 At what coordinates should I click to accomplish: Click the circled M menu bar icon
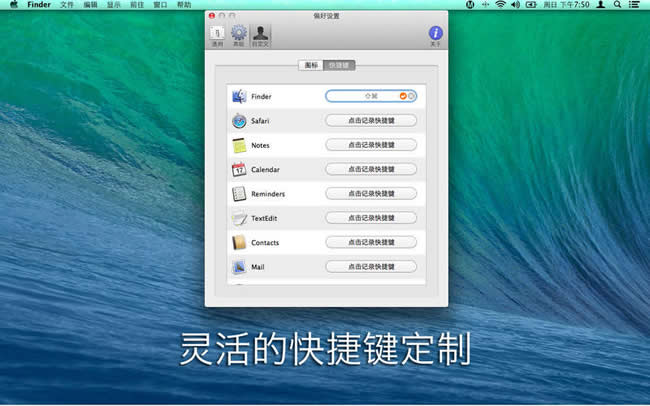[470, 5]
